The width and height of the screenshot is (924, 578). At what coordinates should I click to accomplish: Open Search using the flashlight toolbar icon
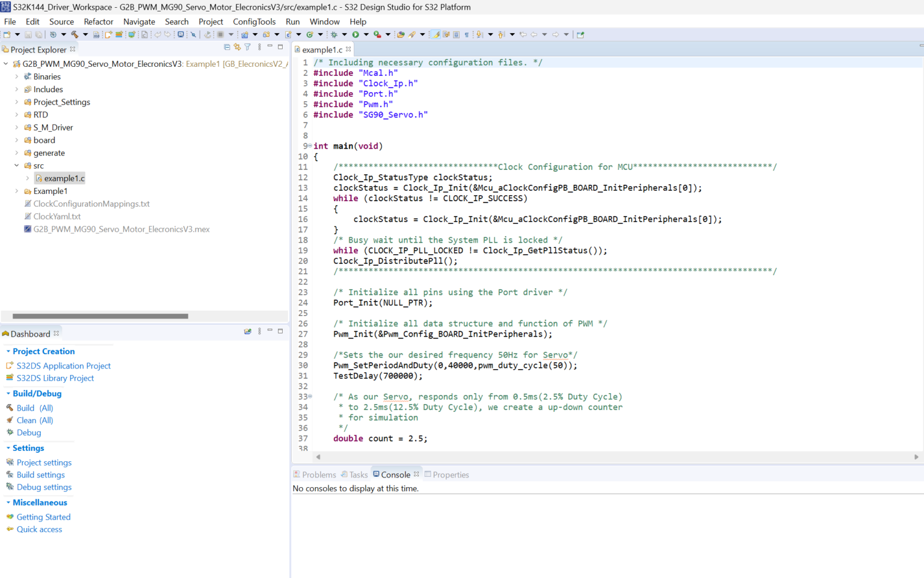pos(411,34)
